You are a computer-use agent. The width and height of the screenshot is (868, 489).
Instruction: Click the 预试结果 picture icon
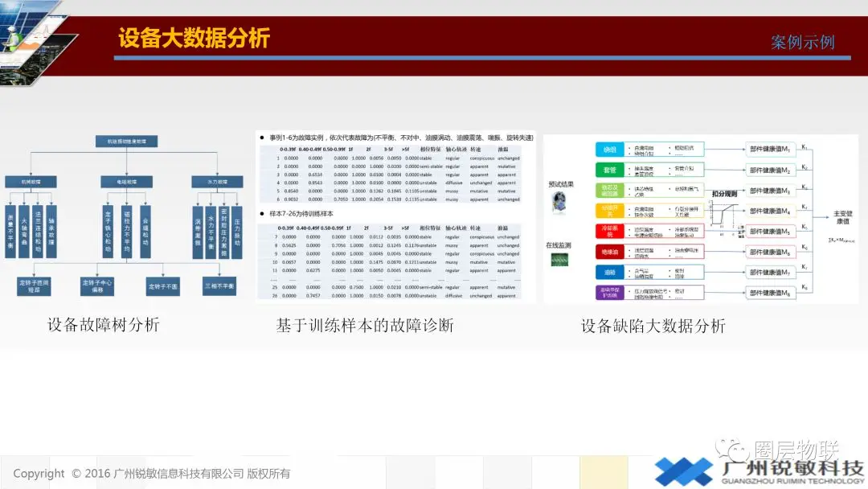559,203
